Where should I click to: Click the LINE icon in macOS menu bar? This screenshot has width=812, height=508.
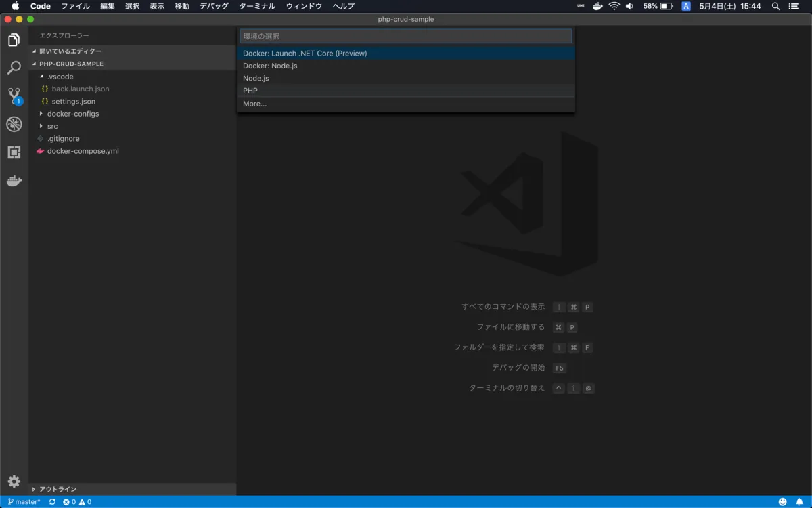click(x=581, y=6)
